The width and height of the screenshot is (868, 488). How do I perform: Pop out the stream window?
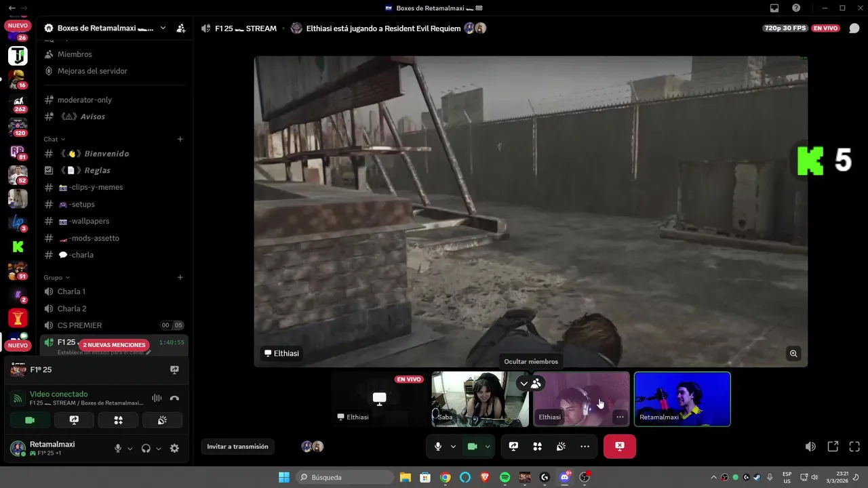point(833,447)
